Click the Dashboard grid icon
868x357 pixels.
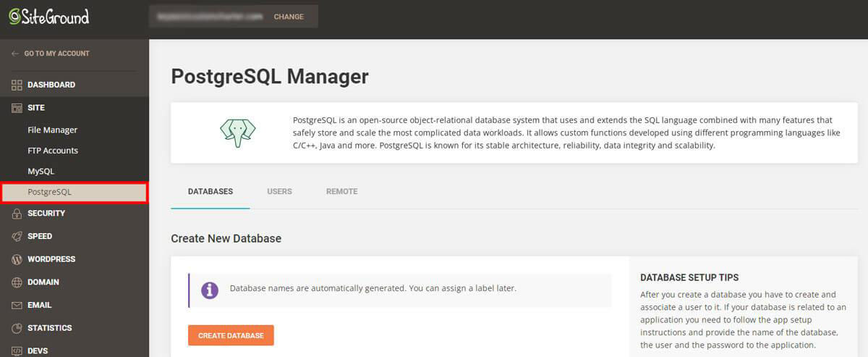point(17,85)
